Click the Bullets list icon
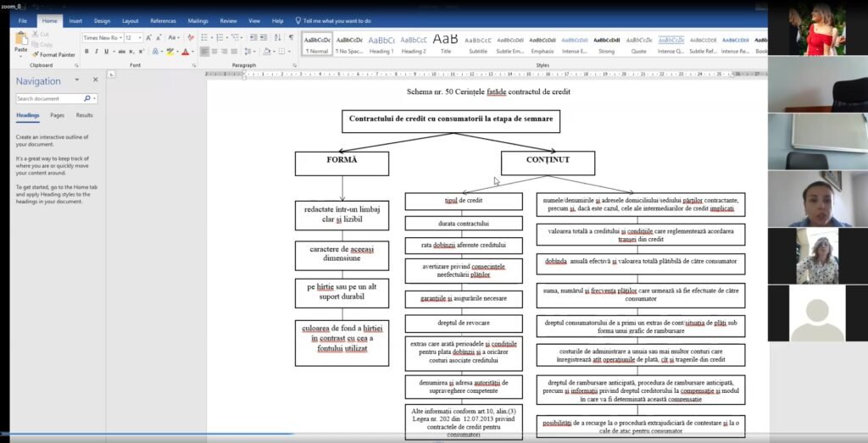The height and width of the screenshot is (443, 868). (x=206, y=37)
